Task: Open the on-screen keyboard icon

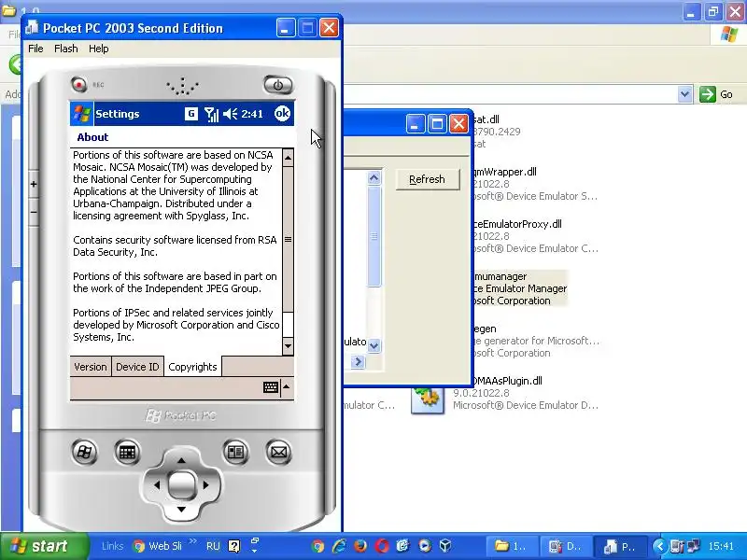Action: pyautogui.click(x=271, y=386)
